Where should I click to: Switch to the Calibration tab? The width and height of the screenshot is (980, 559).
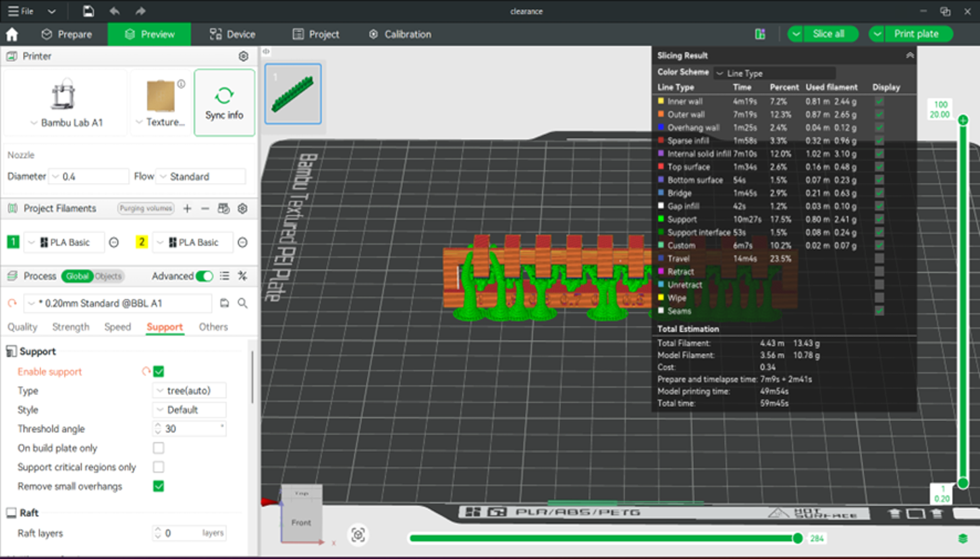400,34
